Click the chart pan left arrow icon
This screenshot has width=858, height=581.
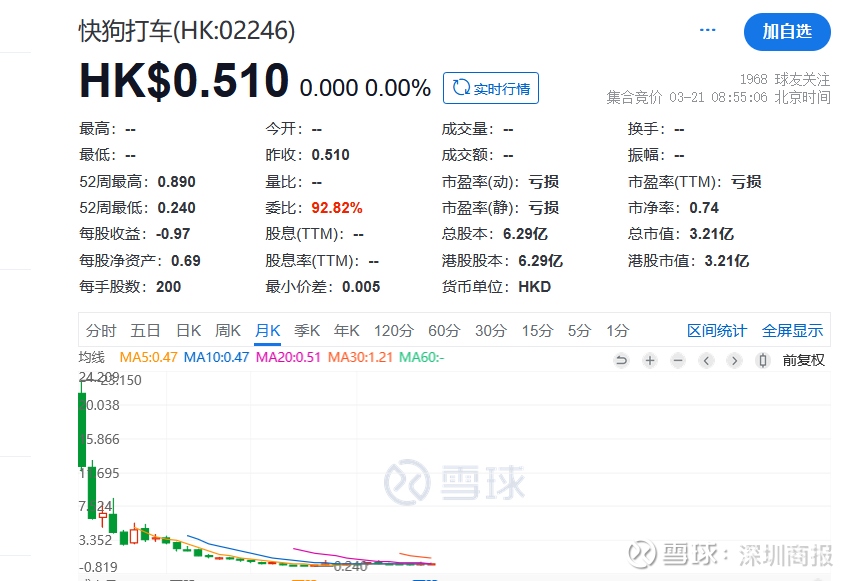pos(706,361)
